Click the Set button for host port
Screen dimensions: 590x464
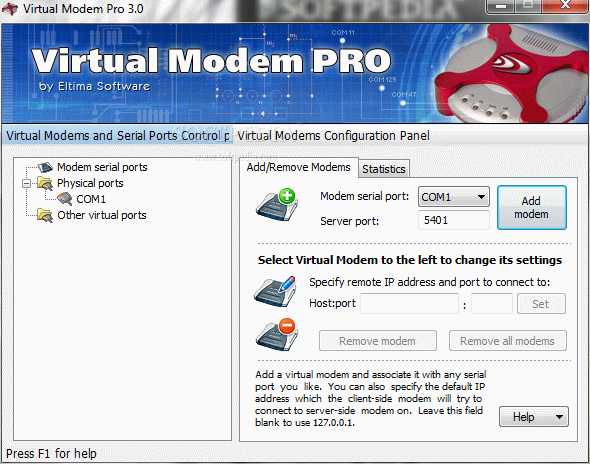tap(541, 304)
